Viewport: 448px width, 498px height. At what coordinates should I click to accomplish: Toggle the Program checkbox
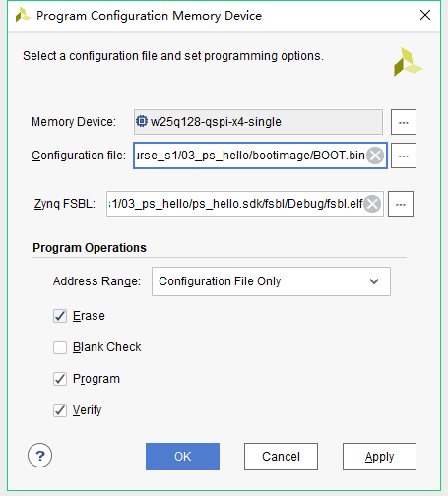click(x=60, y=379)
